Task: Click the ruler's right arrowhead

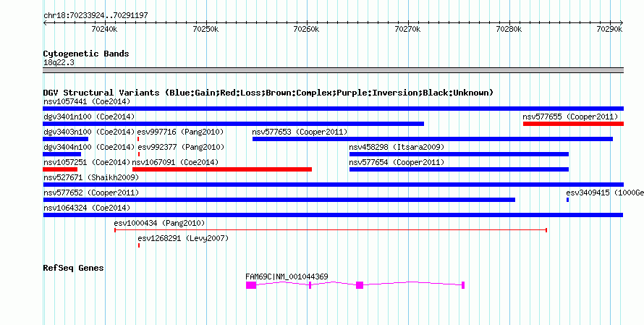Action: coord(622,22)
